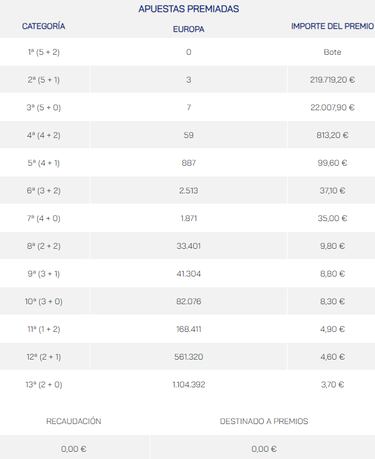Viewport: 375px width, 459px height.
Task: Click the 35,00 € prize amount
Action: 332,218
